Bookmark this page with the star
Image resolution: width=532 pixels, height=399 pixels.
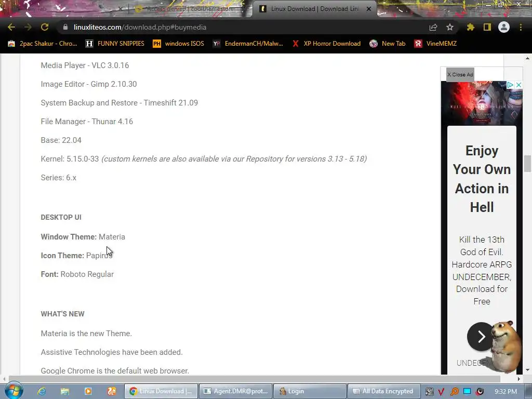pyautogui.click(x=450, y=27)
